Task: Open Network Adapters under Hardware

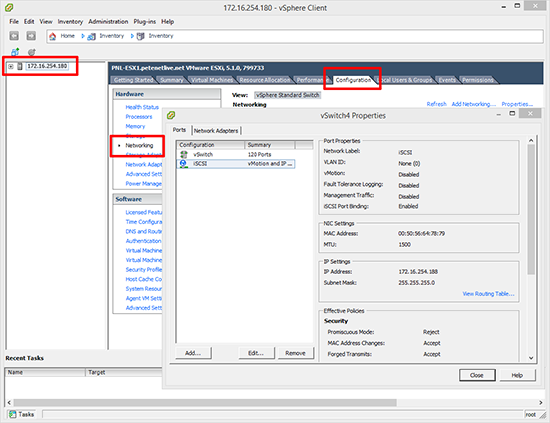Action: (144, 164)
